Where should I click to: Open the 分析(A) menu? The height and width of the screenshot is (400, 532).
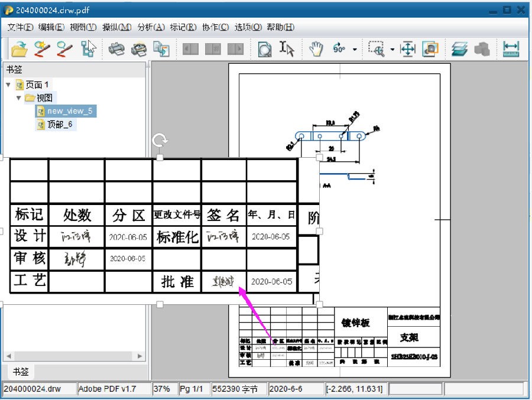pyautogui.click(x=151, y=27)
